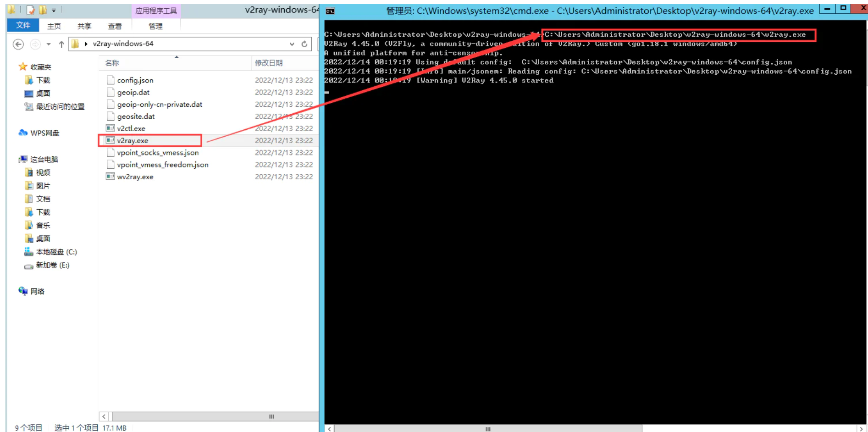
Task: Click config.json modified date 2022/12/13 23:22
Action: [x=284, y=80]
